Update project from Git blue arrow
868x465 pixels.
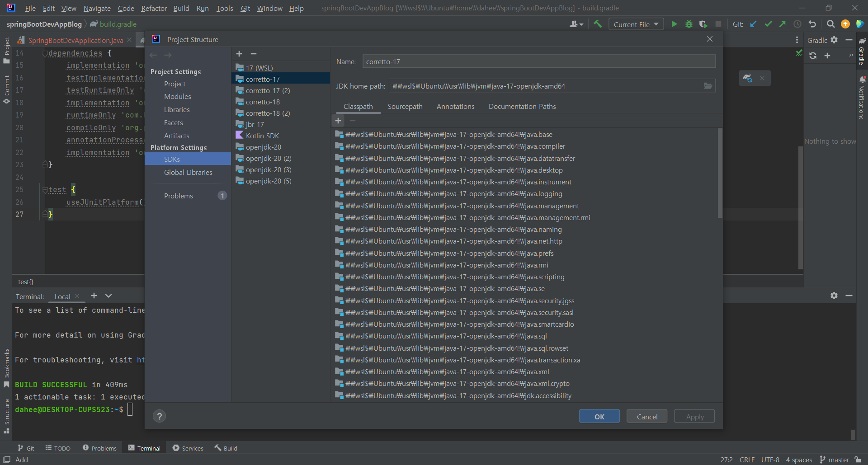pyautogui.click(x=753, y=24)
